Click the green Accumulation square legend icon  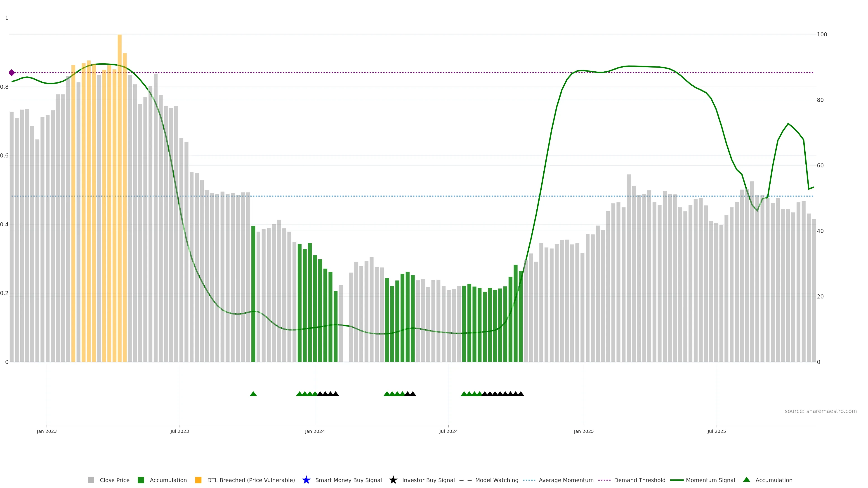(x=141, y=480)
